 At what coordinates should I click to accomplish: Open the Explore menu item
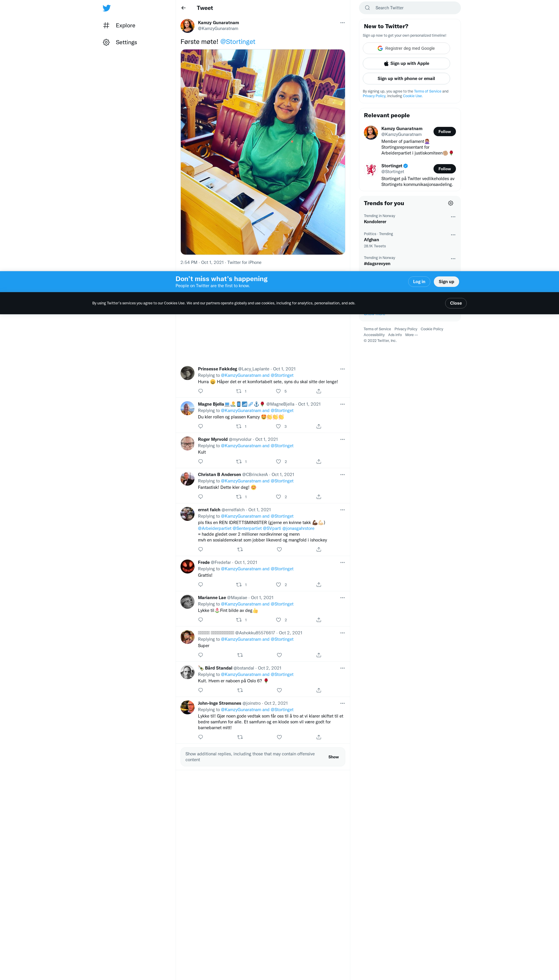(x=125, y=26)
